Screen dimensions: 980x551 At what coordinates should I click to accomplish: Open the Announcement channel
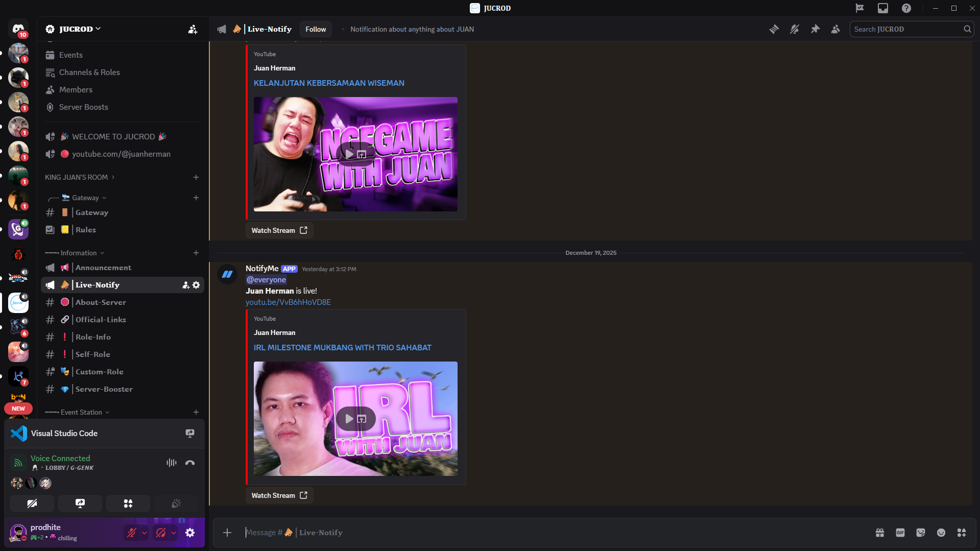tap(123, 268)
